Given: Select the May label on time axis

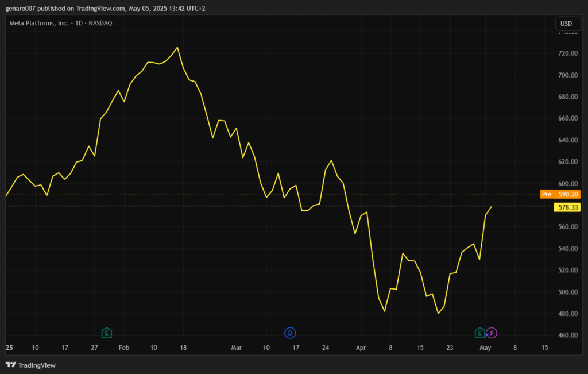Looking at the screenshot, I should tap(485, 348).
